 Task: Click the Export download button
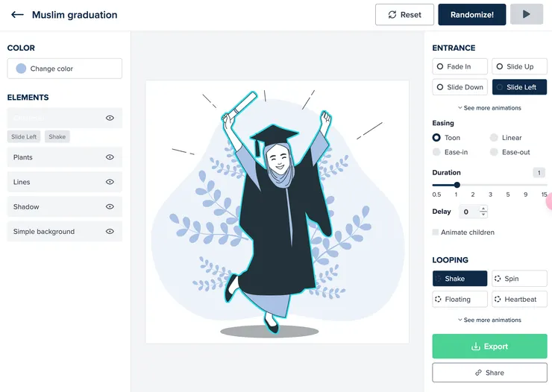click(489, 347)
